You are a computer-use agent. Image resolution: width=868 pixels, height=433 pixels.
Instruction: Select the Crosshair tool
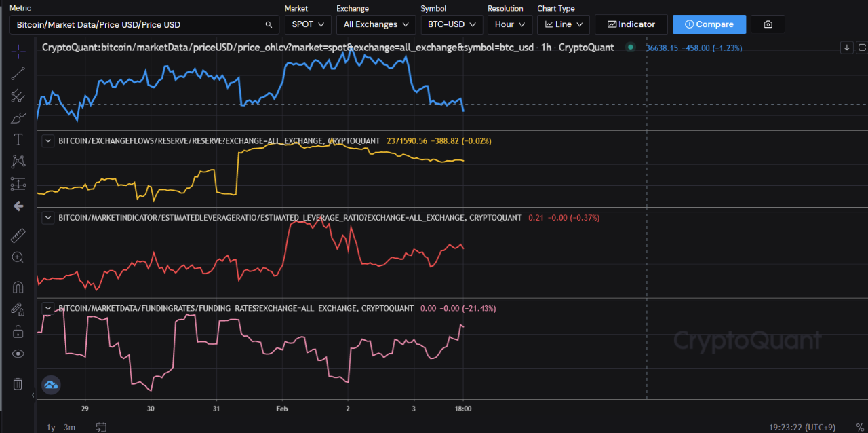[x=18, y=50]
